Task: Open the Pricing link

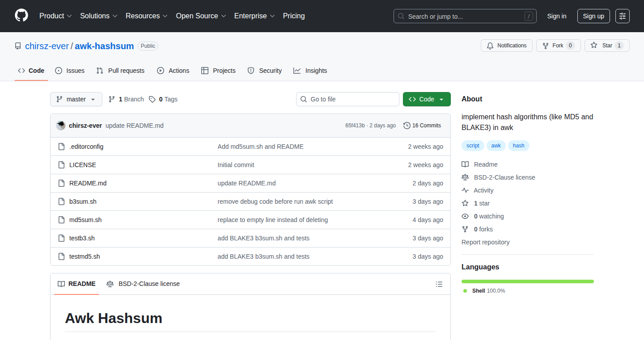Action: [x=294, y=16]
